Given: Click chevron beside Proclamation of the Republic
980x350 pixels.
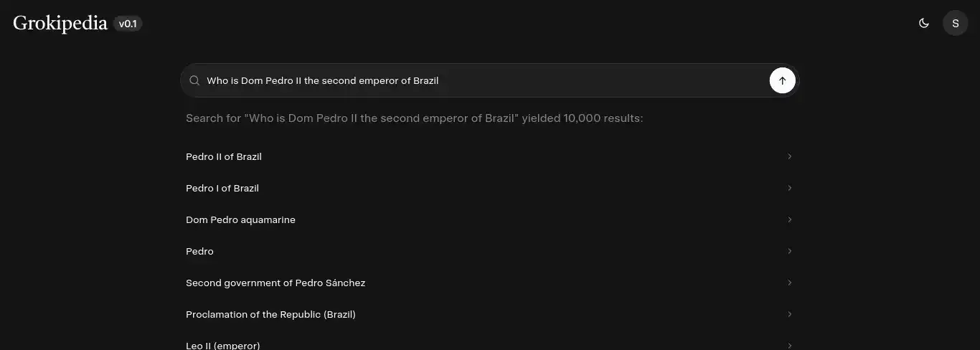Looking at the screenshot, I should pos(789,314).
